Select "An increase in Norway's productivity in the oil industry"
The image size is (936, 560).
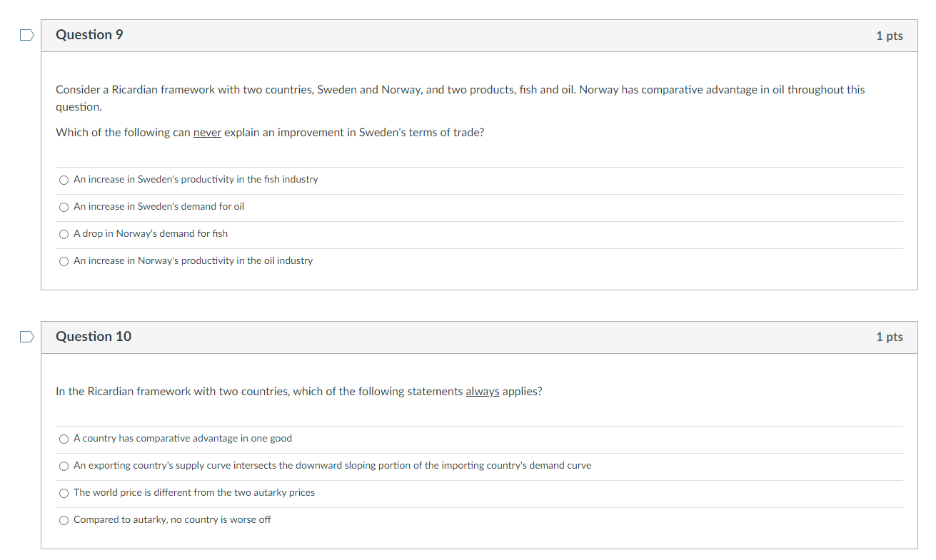64,261
